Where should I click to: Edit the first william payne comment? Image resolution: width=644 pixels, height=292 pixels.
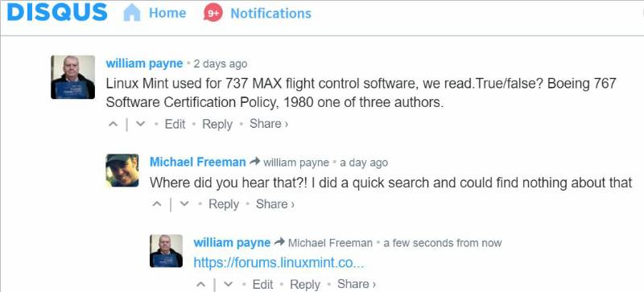175,124
